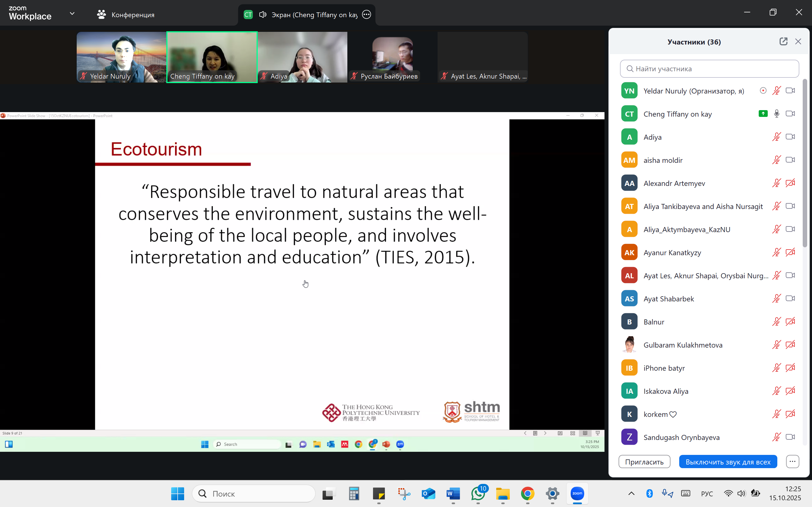812x507 pixels.
Task: Show hidden system tray icons
Action: click(631, 493)
